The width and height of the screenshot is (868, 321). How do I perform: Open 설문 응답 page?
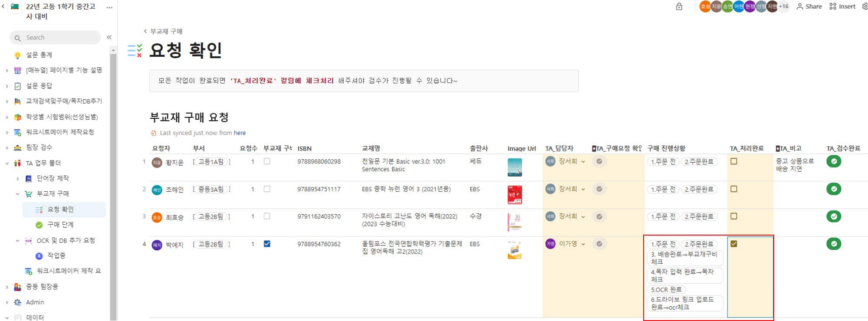[39, 86]
